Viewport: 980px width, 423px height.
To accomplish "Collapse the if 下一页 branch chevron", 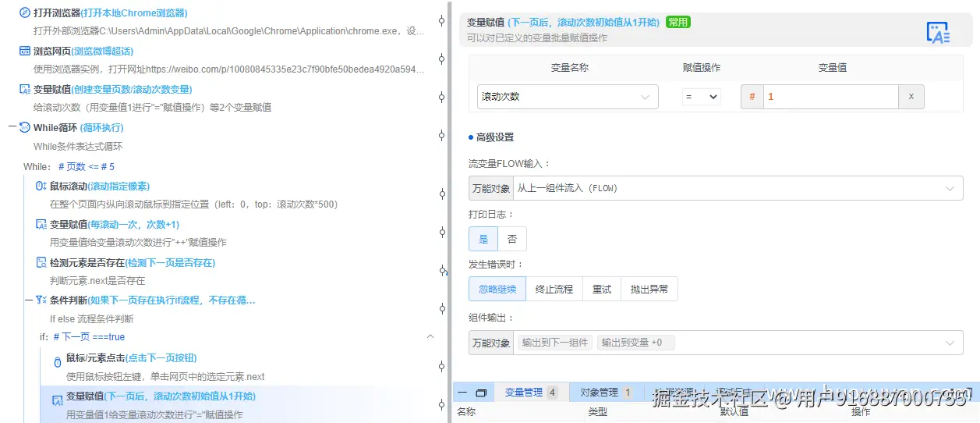I will point(430,336).
